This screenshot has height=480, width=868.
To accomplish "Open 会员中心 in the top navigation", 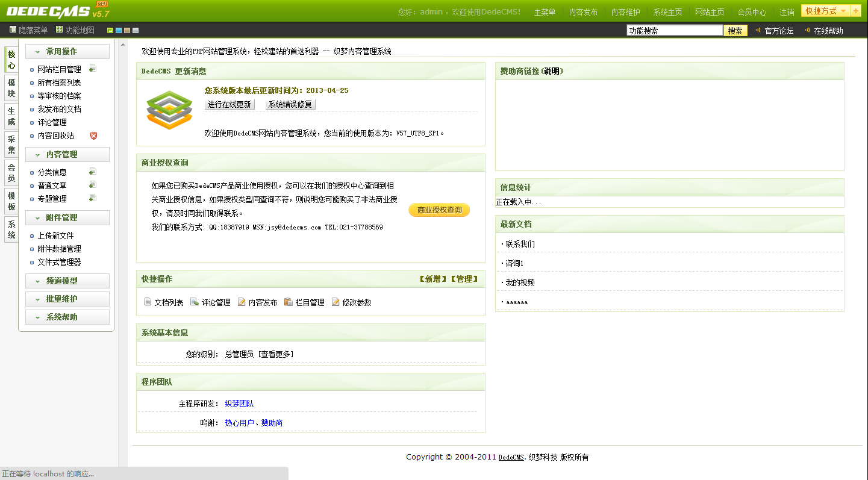I will click(x=752, y=12).
